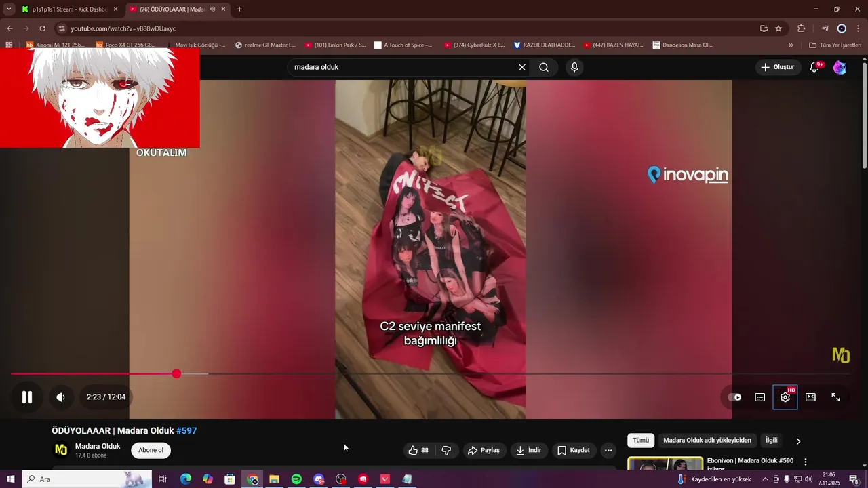This screenshot has height=488, width=868.
Task: Click the Paylaş share button
Action: coord(484,450)
